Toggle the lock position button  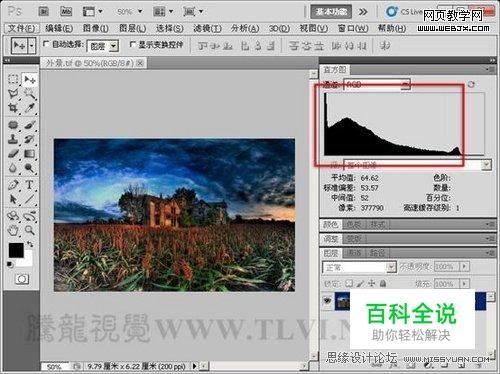click(371, 283)
